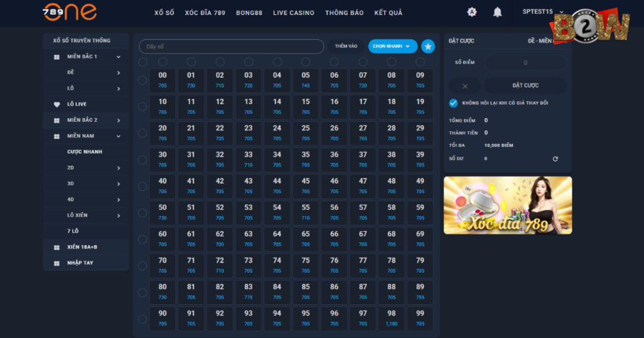The height and width of the screenshot is (338, 644).
Task: Select number 29 in the grid
Action: coord(420,133)
